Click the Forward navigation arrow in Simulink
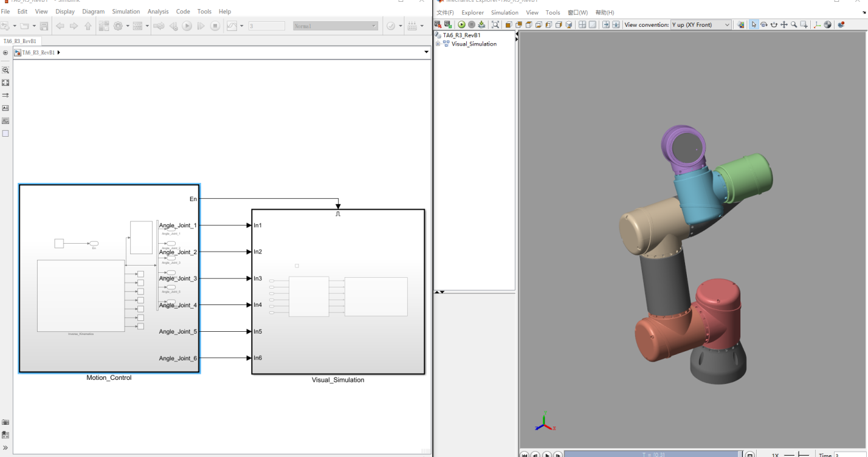This screenshot has height=457, width=868. pos(74,26)
